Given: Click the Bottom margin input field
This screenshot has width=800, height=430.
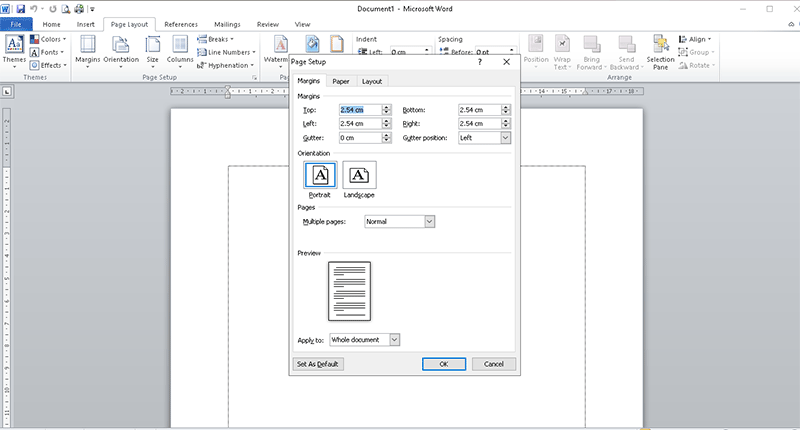Looking at the screenshot, I should [479, 110].
